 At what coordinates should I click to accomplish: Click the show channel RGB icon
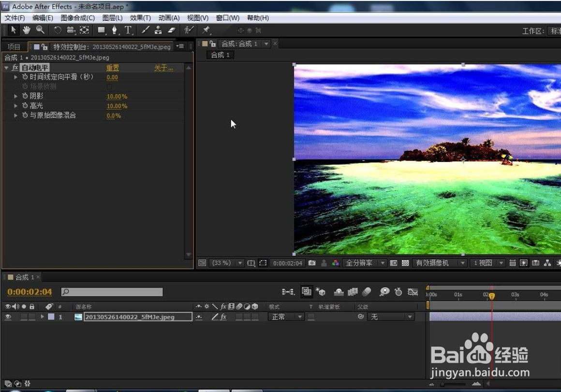(x=335, y=263)
